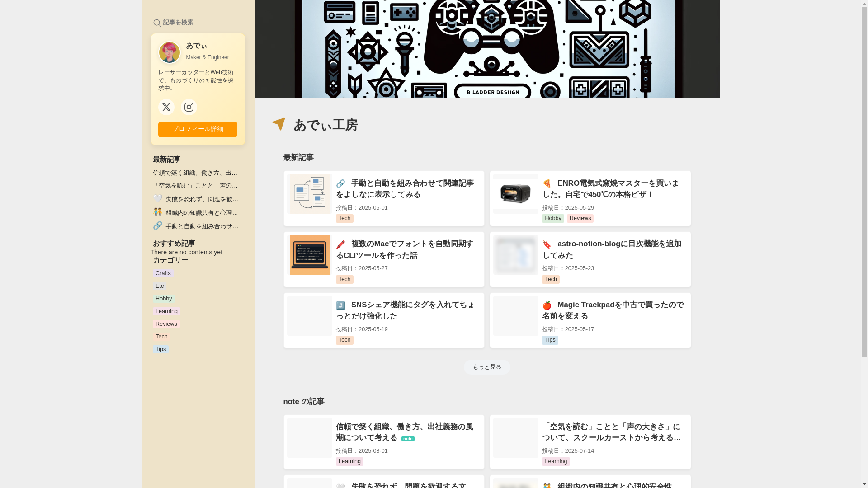The height and width of the screenshot is (488, 868).
Task: Open sidebar article 信頼で築く組織
Action: click(195, 173)
